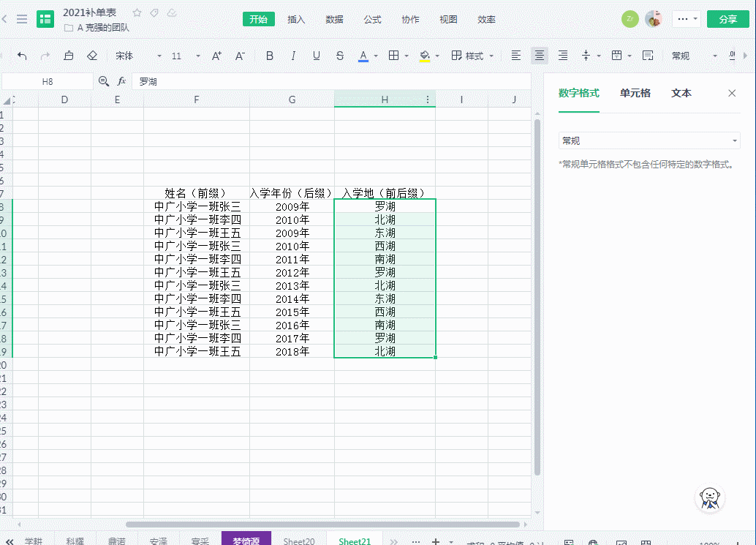Click the photo user avatar
This screenshot has height=545, width=756.
[x=654, y=19]
